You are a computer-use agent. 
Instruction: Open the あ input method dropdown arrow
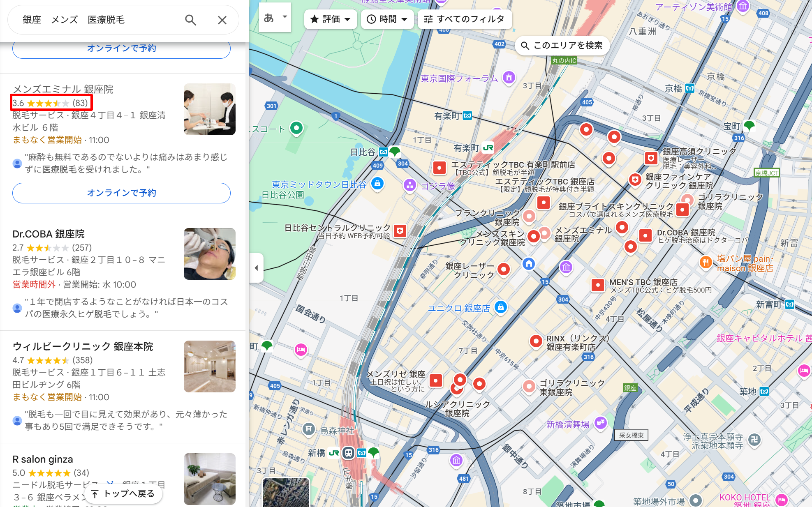285,17
